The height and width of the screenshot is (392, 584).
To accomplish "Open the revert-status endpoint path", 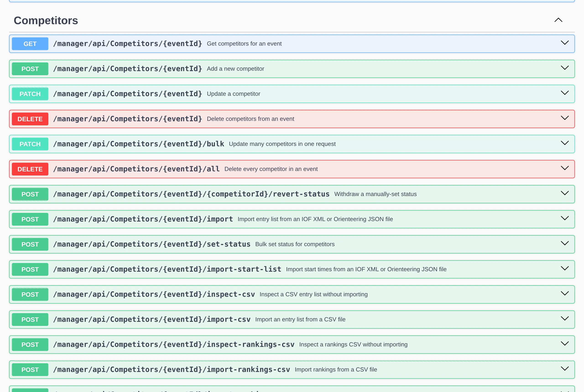I will 191,194.
